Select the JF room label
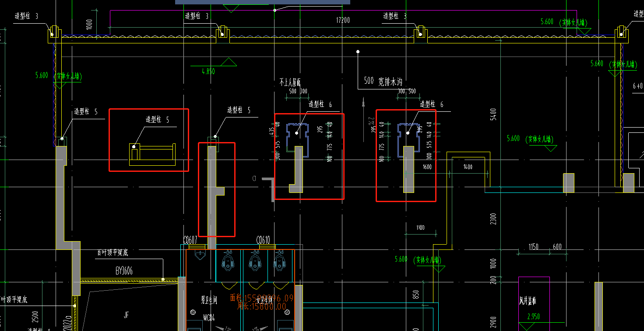The height and width of the screenshot is (331, 644). point(127,314)
